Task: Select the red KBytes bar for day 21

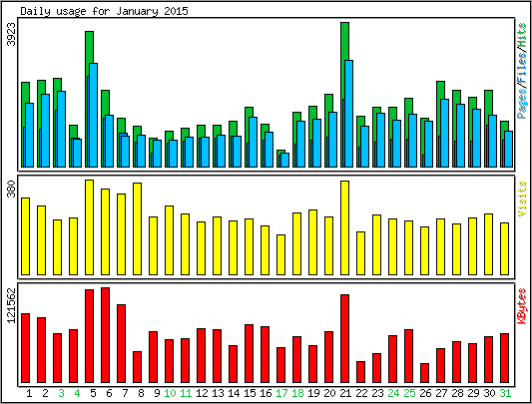Action: [344, 338]
